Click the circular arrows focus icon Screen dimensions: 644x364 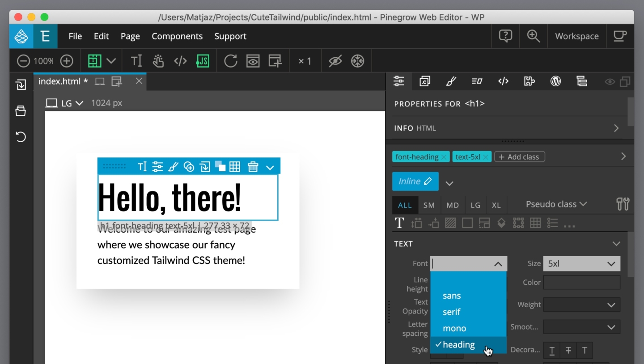point(357,61)
